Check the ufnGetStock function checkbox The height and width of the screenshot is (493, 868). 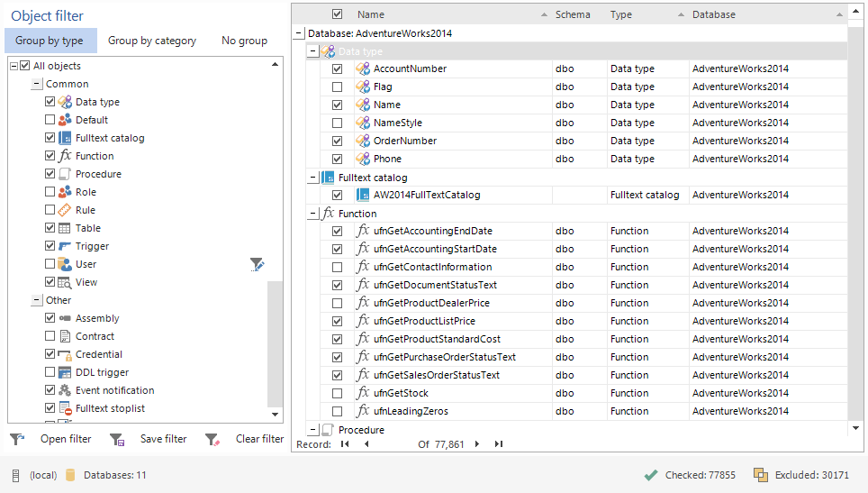[x=337, y=393]
